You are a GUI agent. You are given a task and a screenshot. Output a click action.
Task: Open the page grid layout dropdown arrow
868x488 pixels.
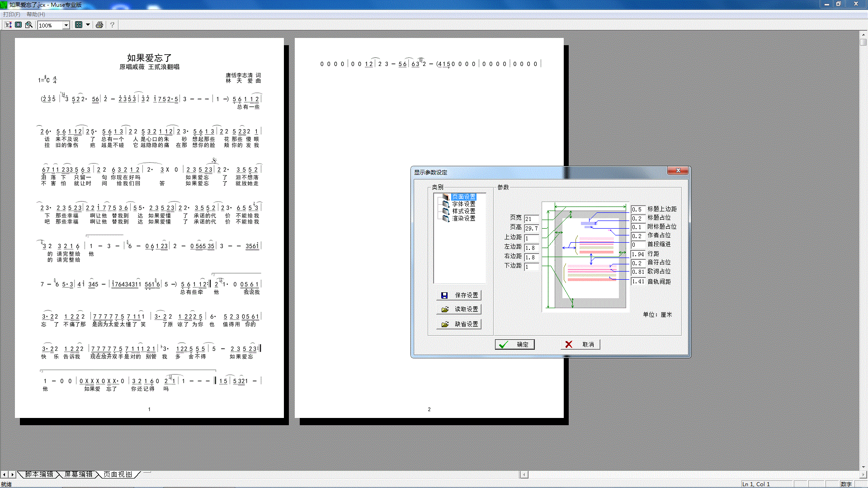(x=88, y=25)
